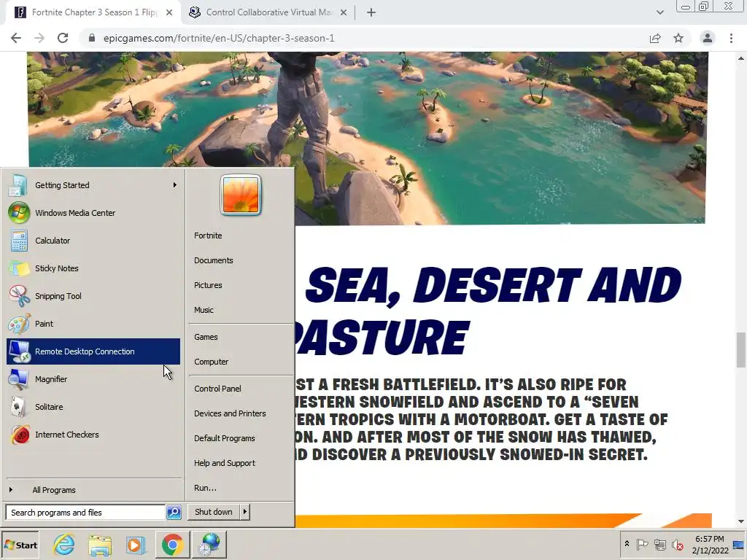Image resolution: width=747 pixels, height=560 pixels.
Task: Show hidden tray icons arrow
Action: (x=627, y=544)
